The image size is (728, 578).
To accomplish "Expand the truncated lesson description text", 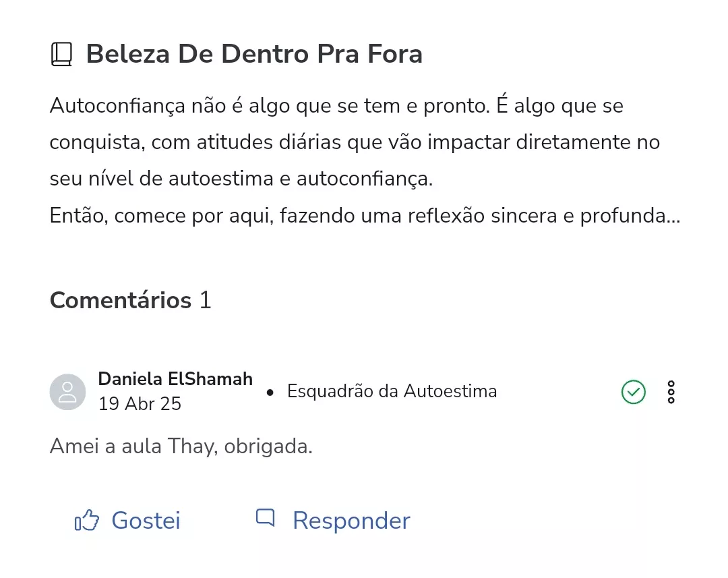I will (x=365, y=161).
